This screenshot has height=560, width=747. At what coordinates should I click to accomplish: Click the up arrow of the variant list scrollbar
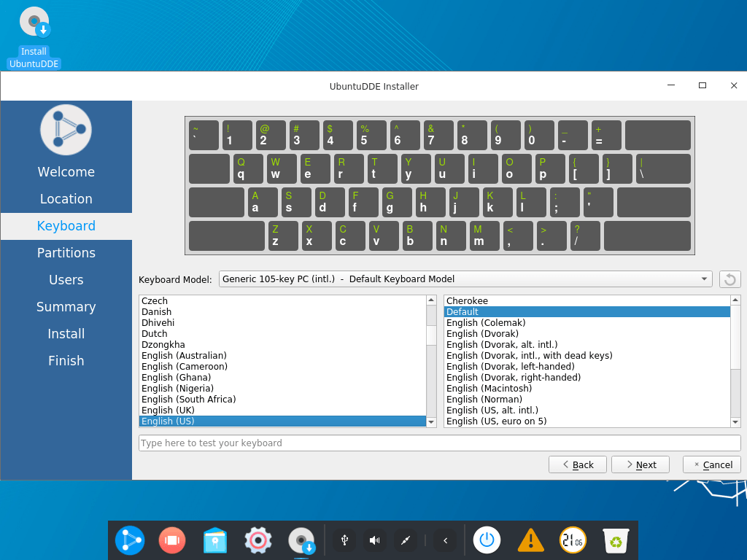[x=735, y=300]
